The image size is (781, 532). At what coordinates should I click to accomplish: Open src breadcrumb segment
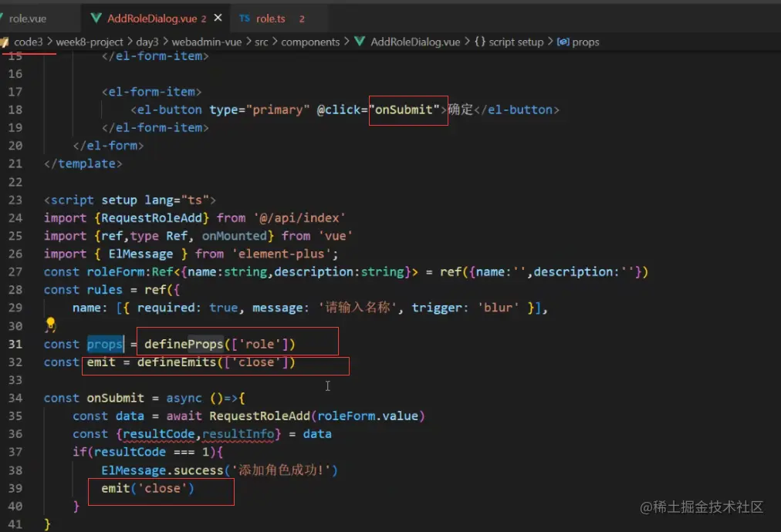pos(262,42)
